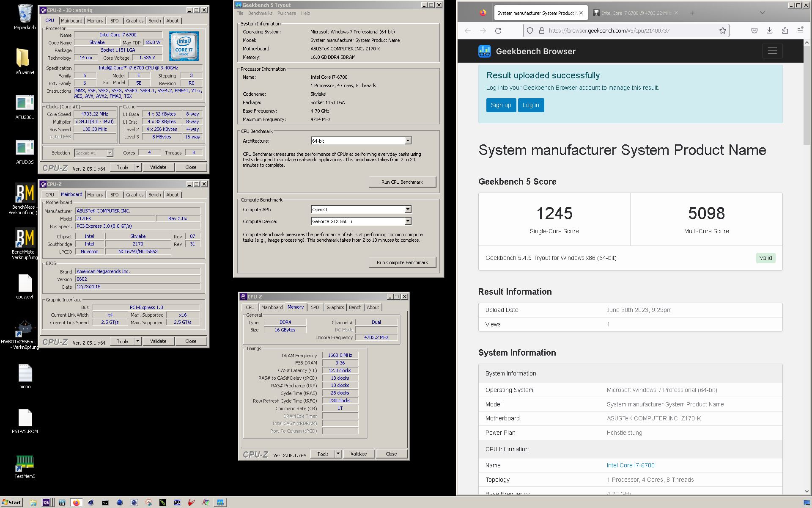Open the PLL tool taskbar icon
The height and width of the screenshot is (508, 812).
coord(177,502)
